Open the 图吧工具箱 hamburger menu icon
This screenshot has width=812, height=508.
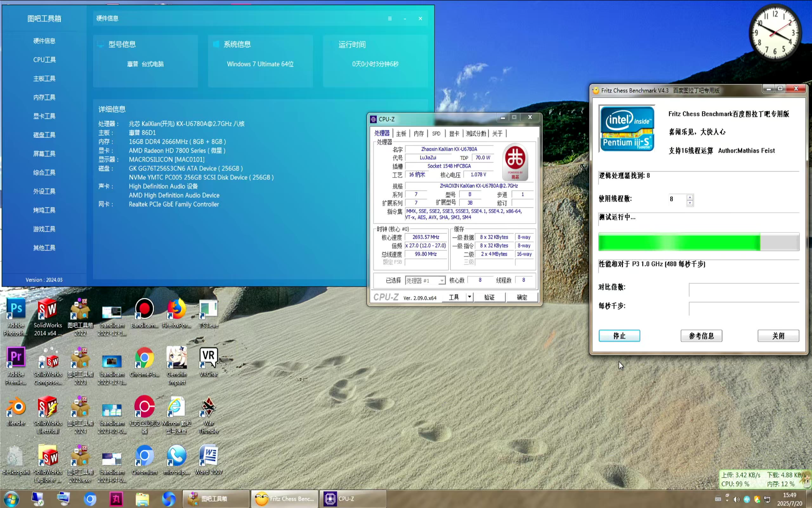click(390, 18)
